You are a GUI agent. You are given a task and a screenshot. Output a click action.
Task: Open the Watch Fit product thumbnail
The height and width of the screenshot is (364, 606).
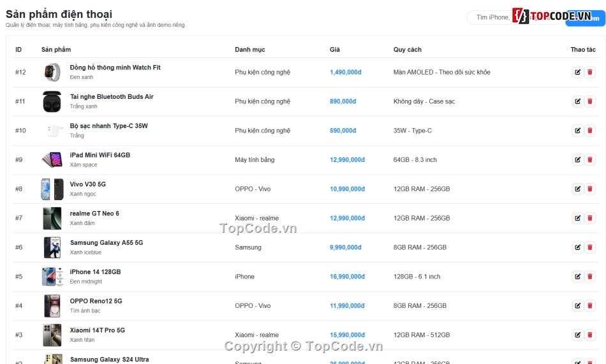52,72
